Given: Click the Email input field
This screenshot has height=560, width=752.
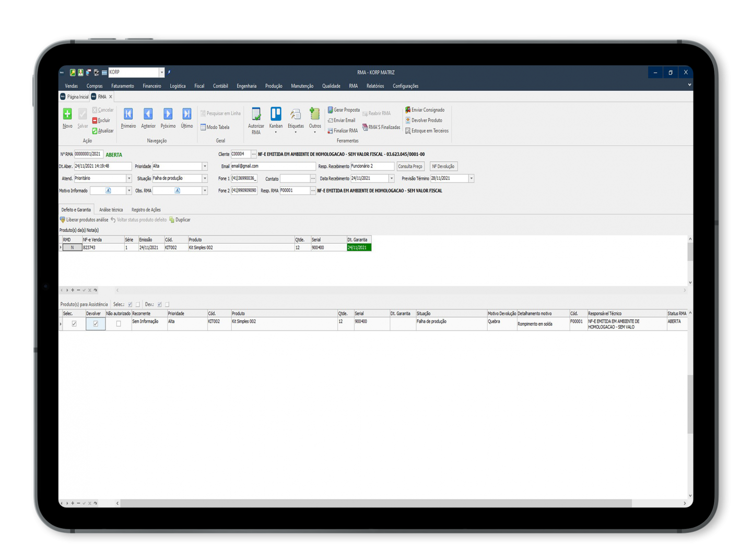Looking at the screenshot, I should (273, 166).
